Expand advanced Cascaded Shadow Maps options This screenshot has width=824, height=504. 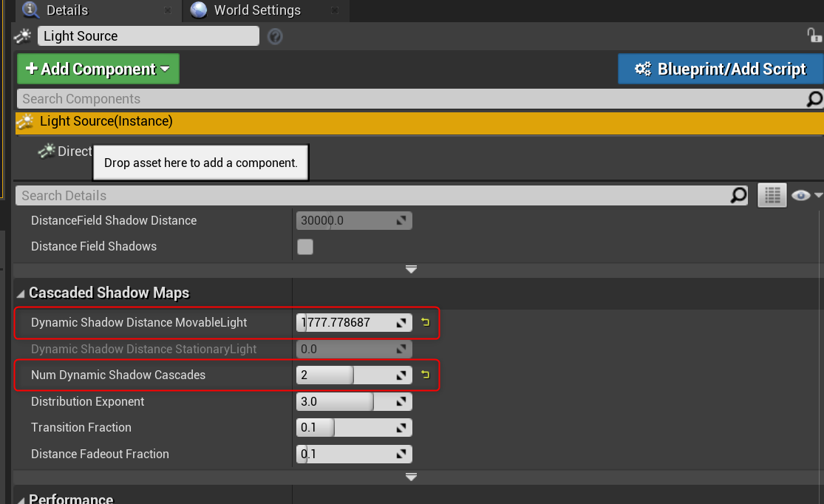(x=411, y=477)
